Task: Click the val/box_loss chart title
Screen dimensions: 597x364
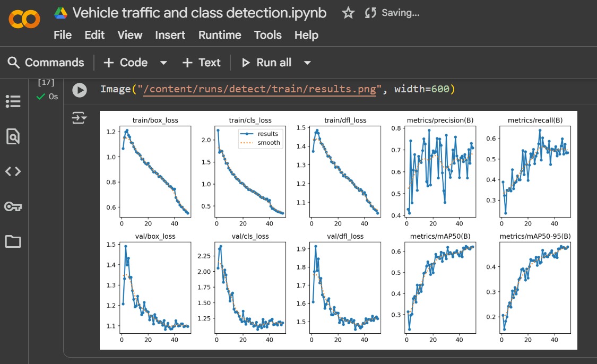Action: (155, 237)
